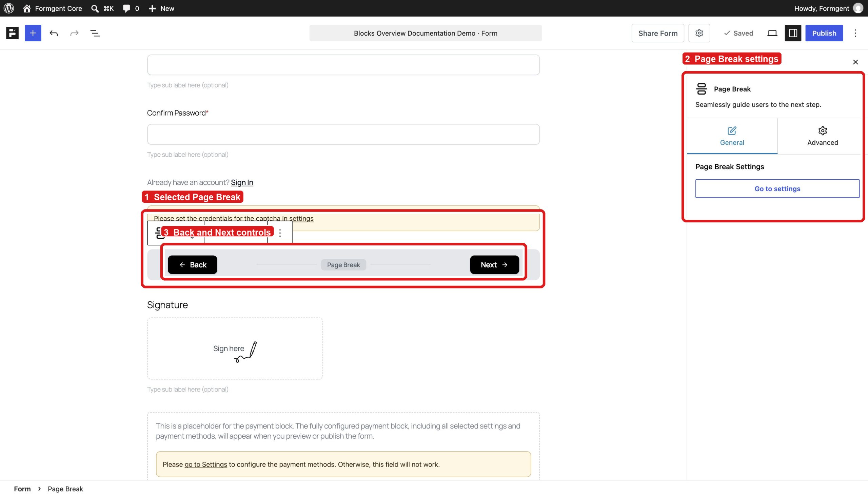
Task: Click the Howdy, Formgent user menu
Action: click(x=828, y=8)
